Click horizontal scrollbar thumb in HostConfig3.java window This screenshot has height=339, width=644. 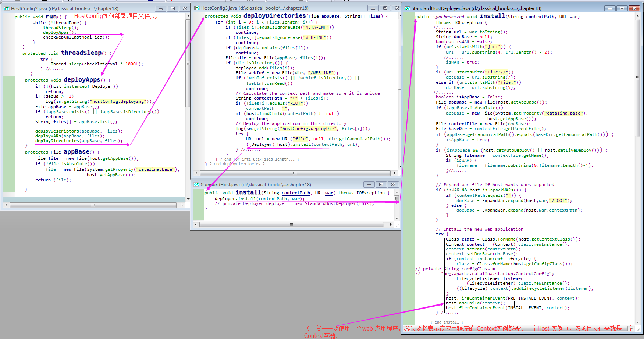point(295,173)
